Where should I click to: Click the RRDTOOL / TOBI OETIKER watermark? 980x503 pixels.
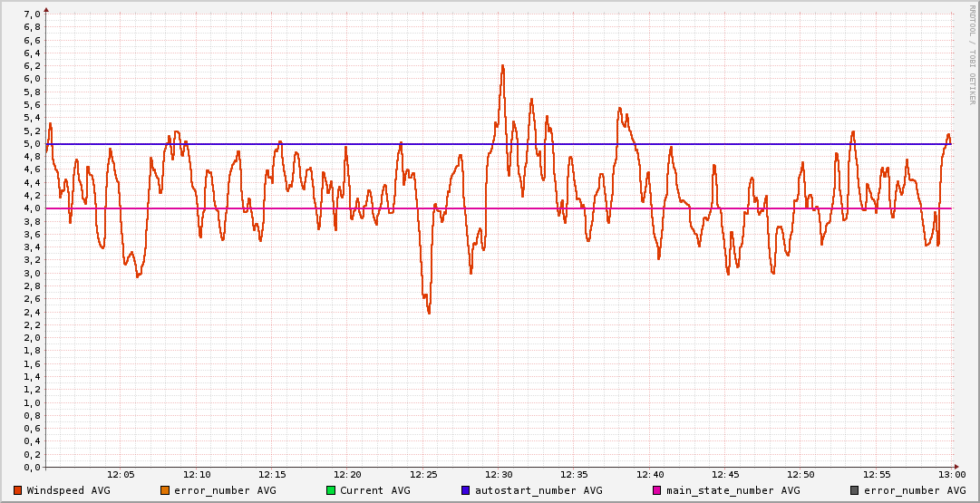(971, 54)
